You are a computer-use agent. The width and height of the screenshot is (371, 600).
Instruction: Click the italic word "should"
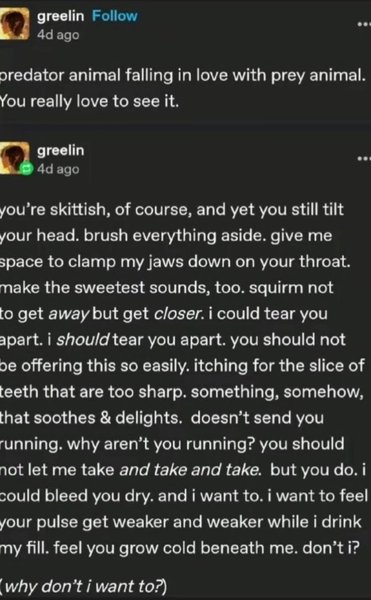83,339
